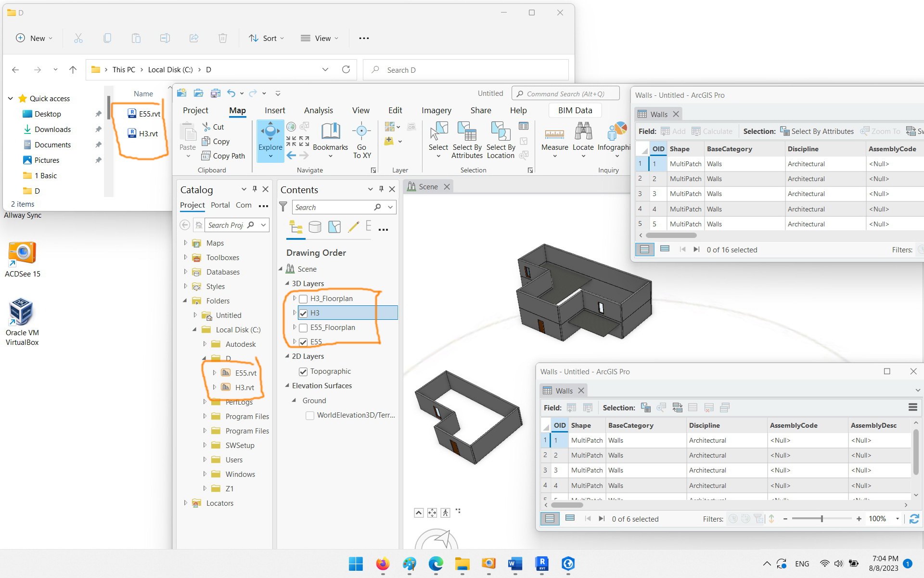
Task: Toggle visibility of the H3_Floorplan layer
Action: pyautogui.click(x=303, y=299)
